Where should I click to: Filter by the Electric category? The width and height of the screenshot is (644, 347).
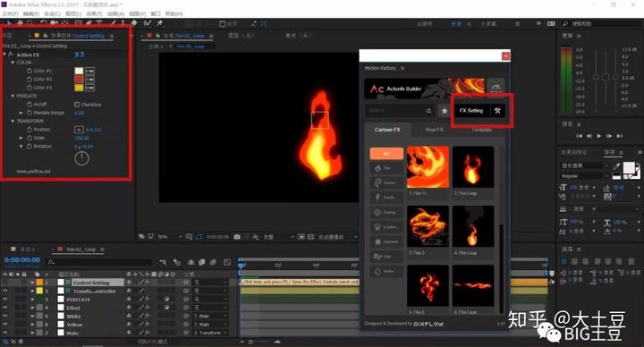pyautogui.click(x=386, y=198)
